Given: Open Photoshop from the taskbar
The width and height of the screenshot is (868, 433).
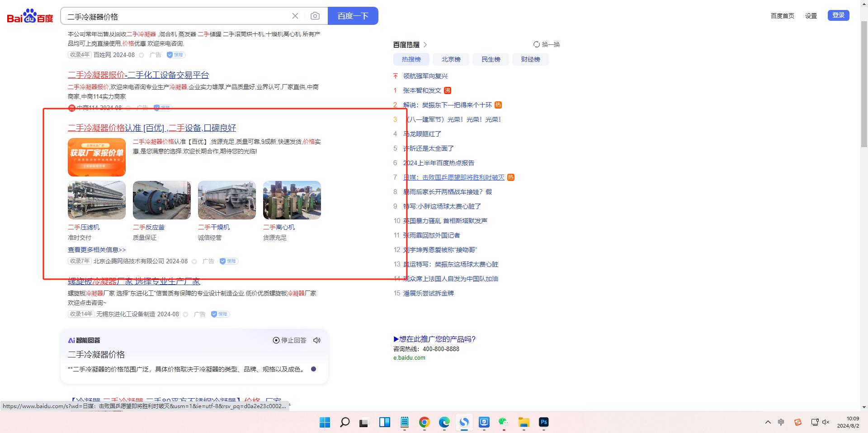Looking at the screenshot, I should point(543,422).
